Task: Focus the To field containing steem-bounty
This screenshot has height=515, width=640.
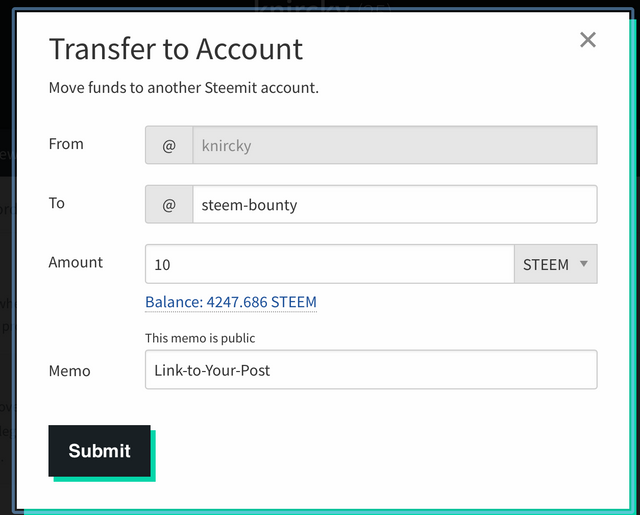Action: (395, 204)
